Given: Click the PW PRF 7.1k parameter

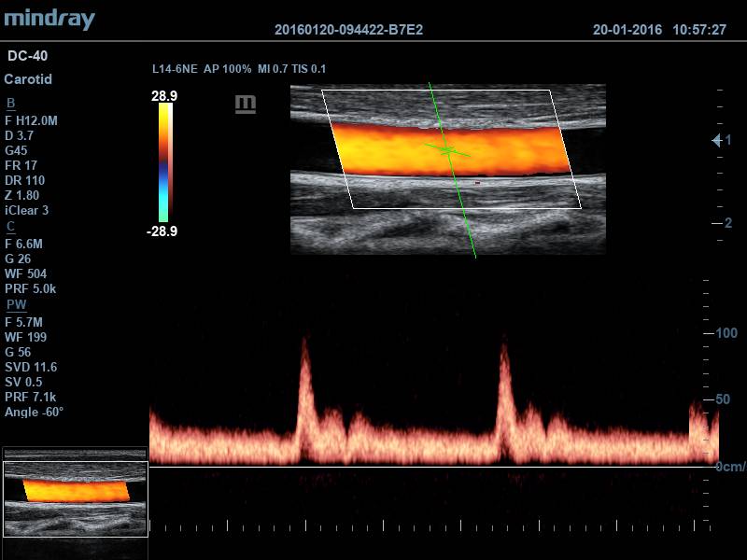Looking at the screenshot, I should pos(33,397).
